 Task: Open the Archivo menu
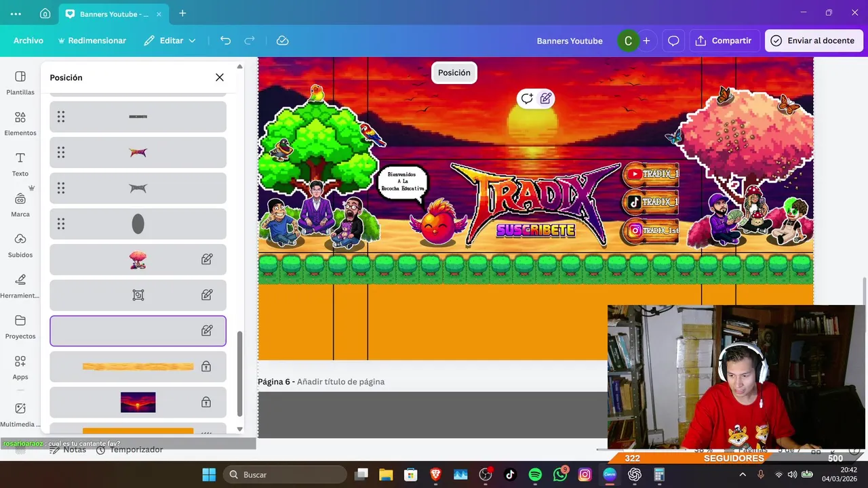pos(28,41)
